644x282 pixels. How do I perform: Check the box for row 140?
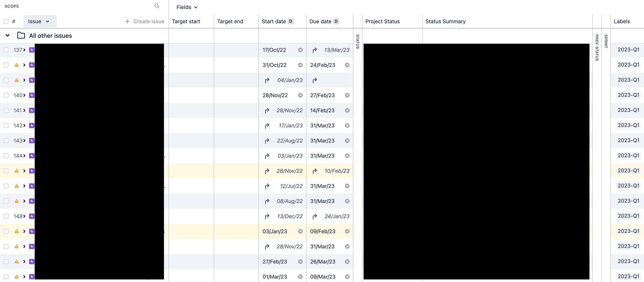6,95
